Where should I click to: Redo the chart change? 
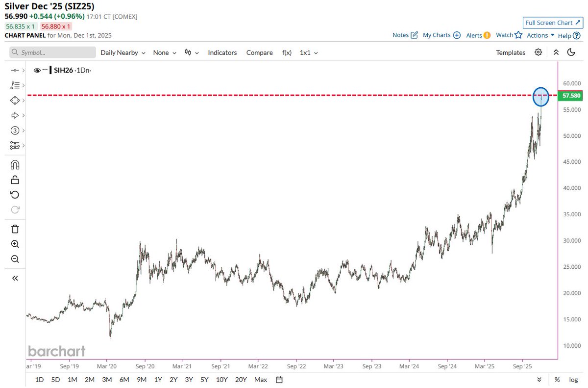coord(15,210)
